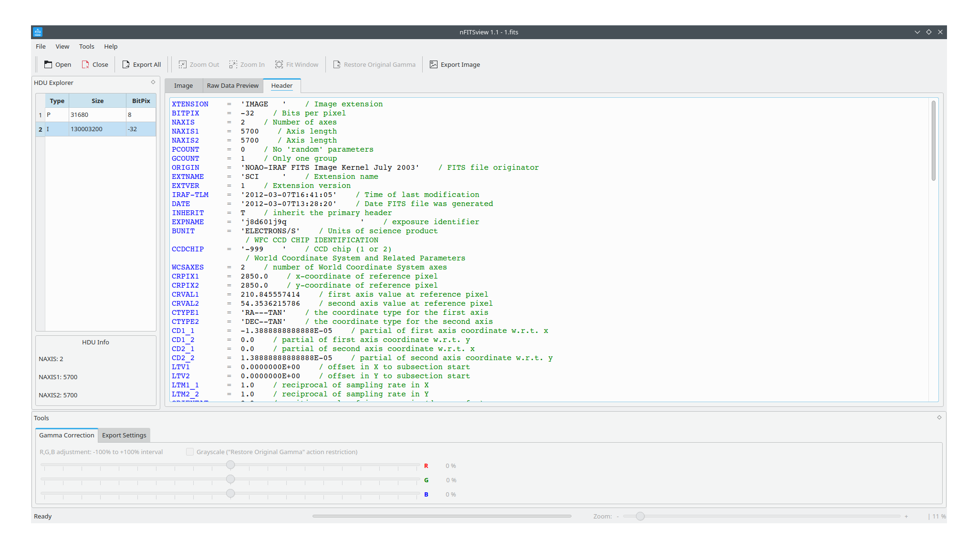
Task: Enable the Grayscale restriction checkbox
Action: coord(190,452)
